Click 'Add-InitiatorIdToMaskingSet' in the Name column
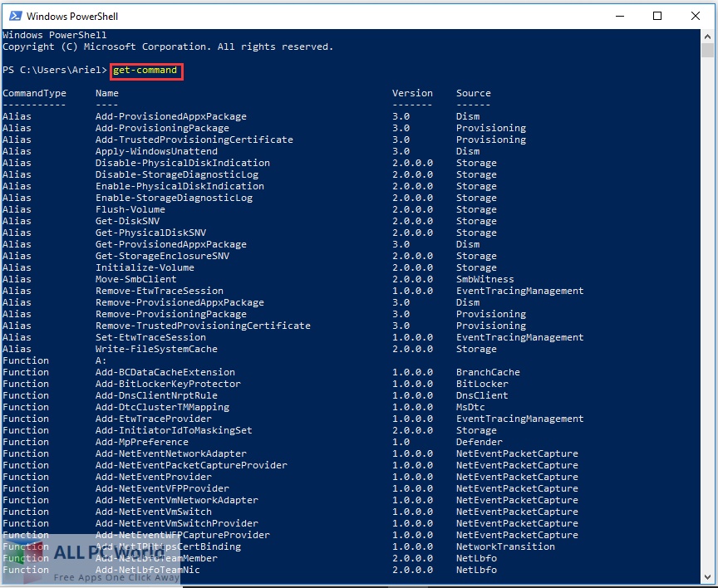Viewport: 718px width, 588px height. (174, 430)
